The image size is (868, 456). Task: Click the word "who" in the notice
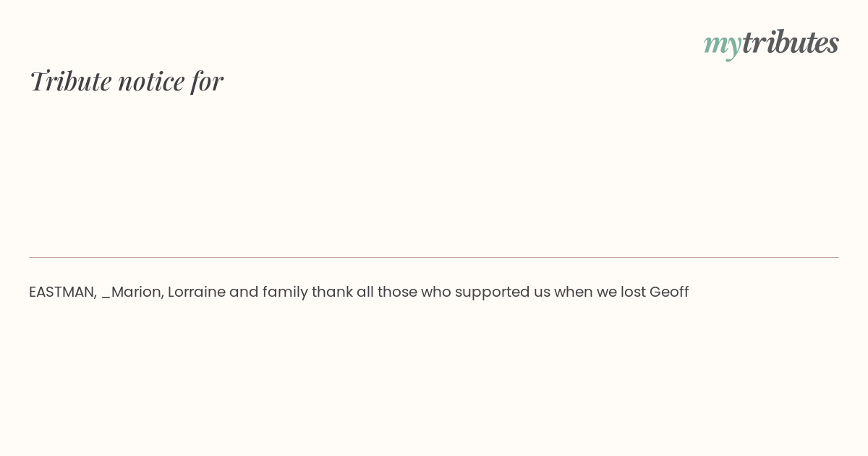click(x=435, y=292)
